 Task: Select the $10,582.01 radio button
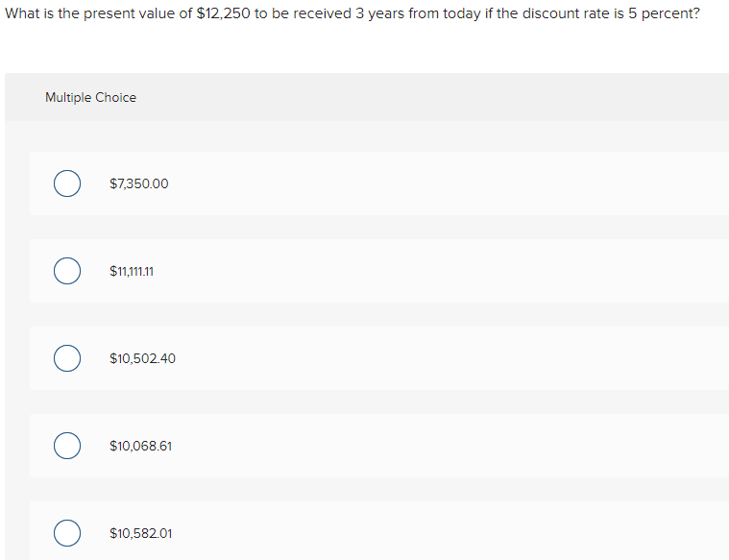(66, 533)
